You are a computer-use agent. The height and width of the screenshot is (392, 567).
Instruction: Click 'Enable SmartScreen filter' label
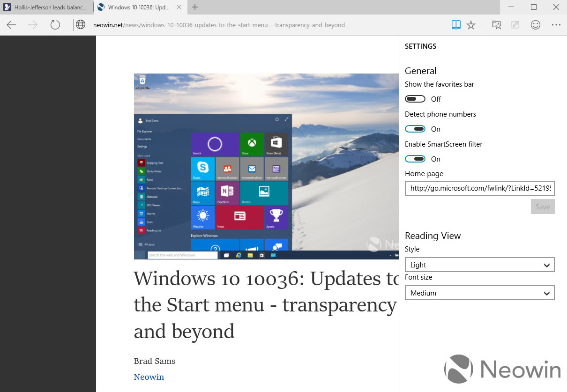[x=444, y=144]
